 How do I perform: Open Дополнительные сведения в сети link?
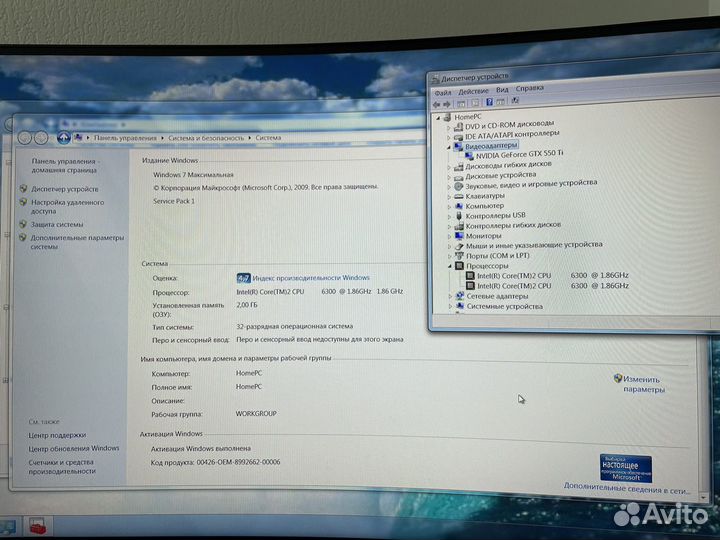coord(627,488)
